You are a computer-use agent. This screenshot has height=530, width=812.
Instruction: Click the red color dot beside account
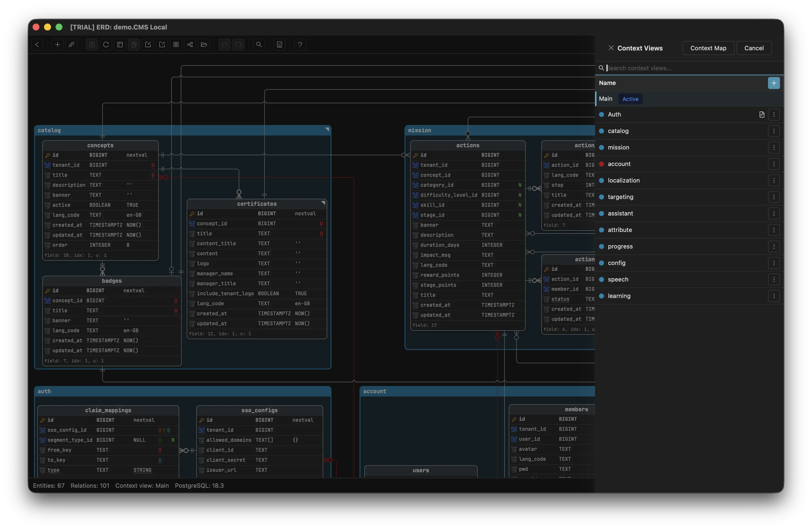[x=601, y=164]
